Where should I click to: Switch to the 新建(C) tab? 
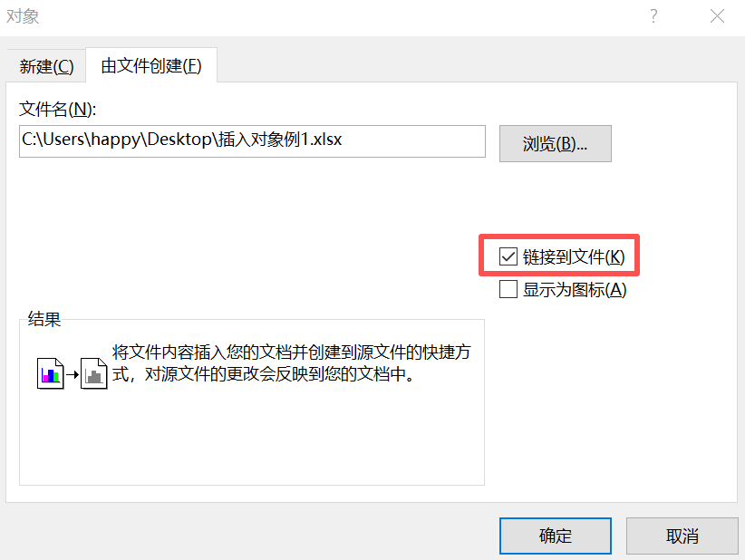point(46,66)
